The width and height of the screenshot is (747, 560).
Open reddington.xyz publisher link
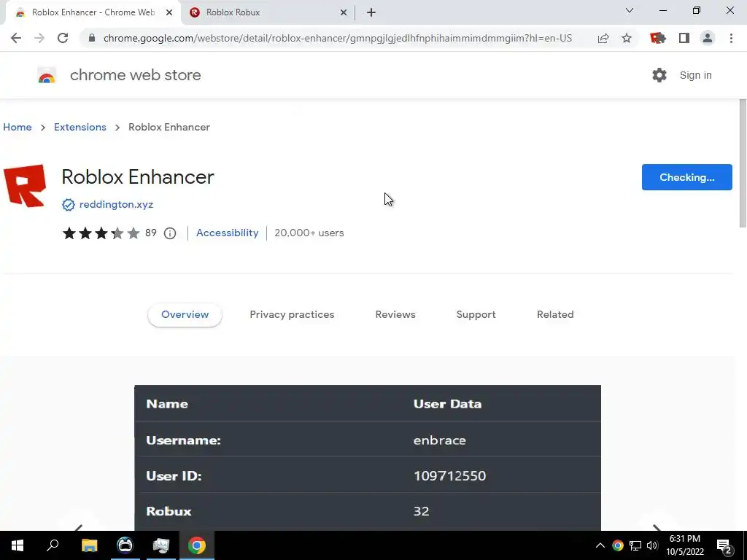coord(116,204)
